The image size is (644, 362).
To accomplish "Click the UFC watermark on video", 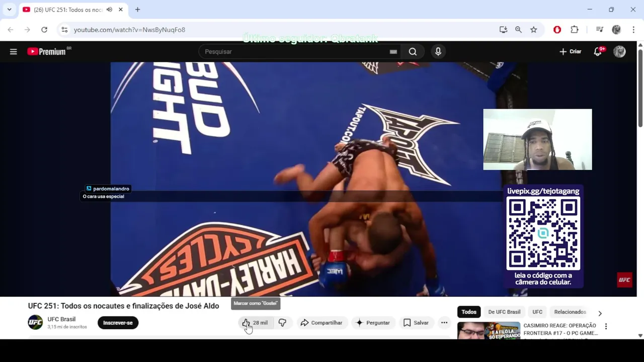I will [624, 280].
